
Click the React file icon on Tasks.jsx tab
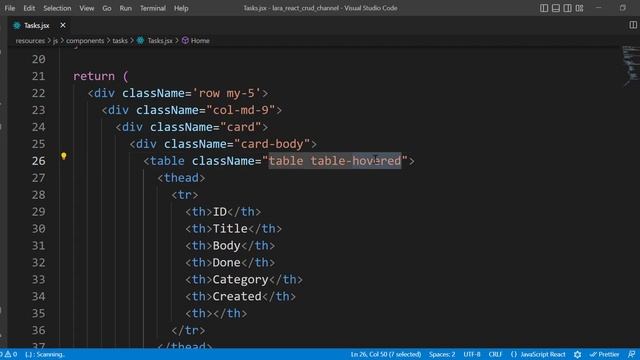click(x=17, y=25)
